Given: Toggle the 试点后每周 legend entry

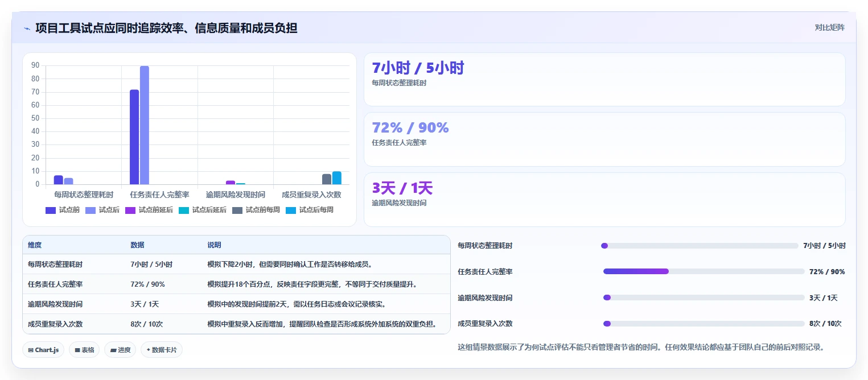Looking at the screenshot, I should pyautogui.click(x=310, y=210).
